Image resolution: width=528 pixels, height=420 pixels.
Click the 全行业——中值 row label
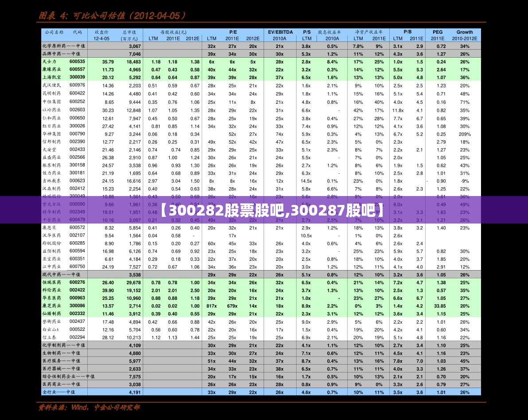pyautogui.click(x=59, y=392)
